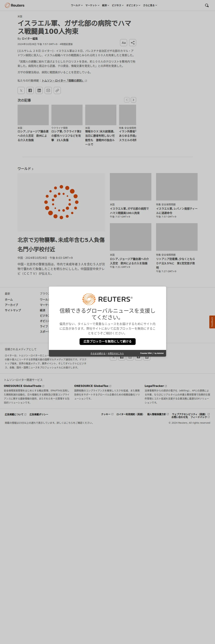Image resolution: width=215 pixels, height=644 pixels.
Task: Open article ロシア、ジョージア議会選への介入否定 in carousel
Action: point(33,136)
